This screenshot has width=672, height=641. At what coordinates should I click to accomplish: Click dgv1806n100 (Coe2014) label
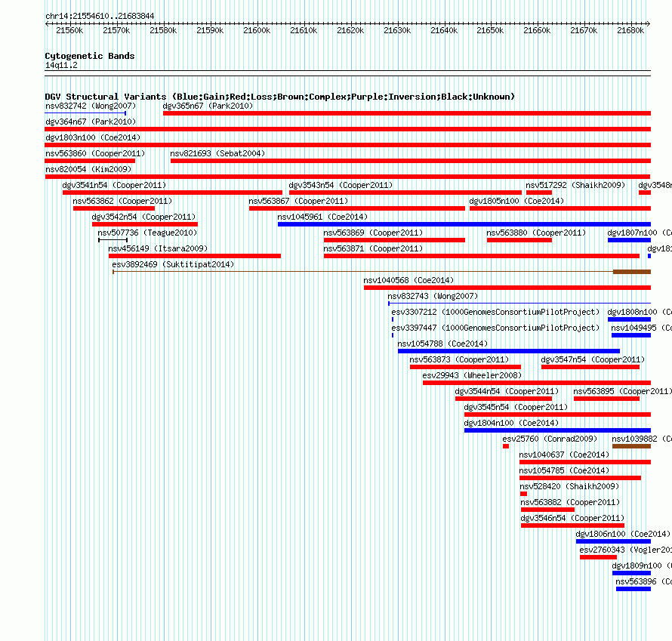point(623,534)
